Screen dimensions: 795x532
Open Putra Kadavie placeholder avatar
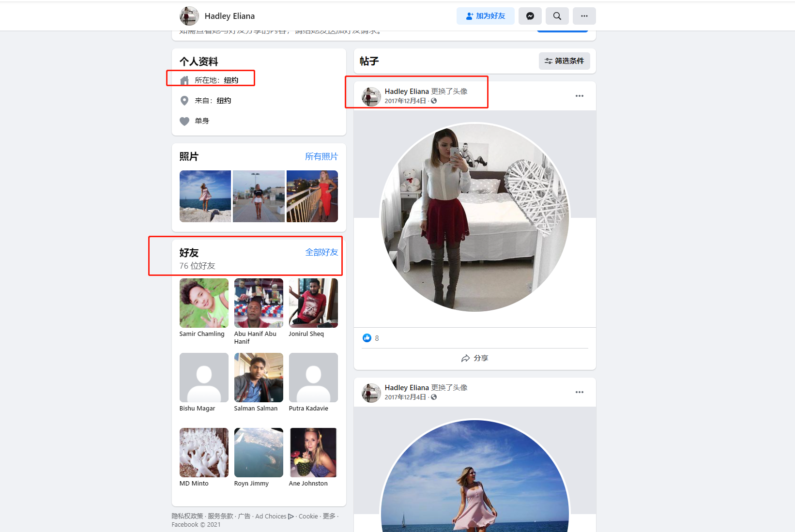point(313,378)
